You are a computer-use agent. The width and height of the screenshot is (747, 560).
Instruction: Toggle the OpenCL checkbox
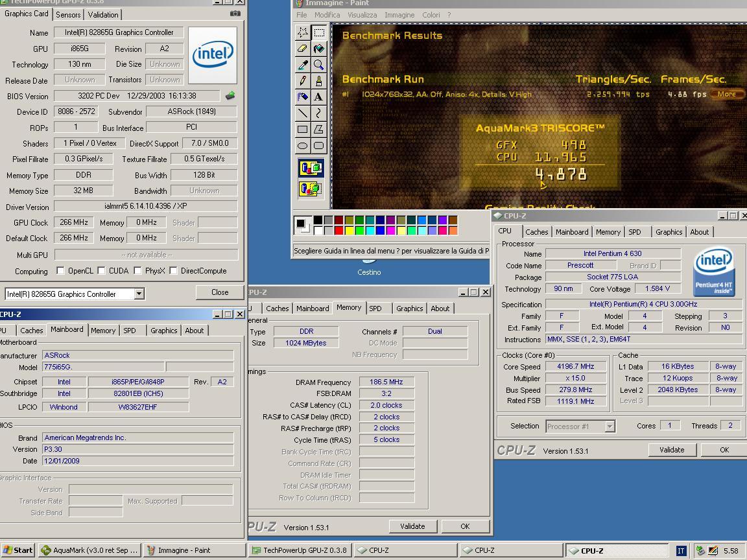coord(60,270)
